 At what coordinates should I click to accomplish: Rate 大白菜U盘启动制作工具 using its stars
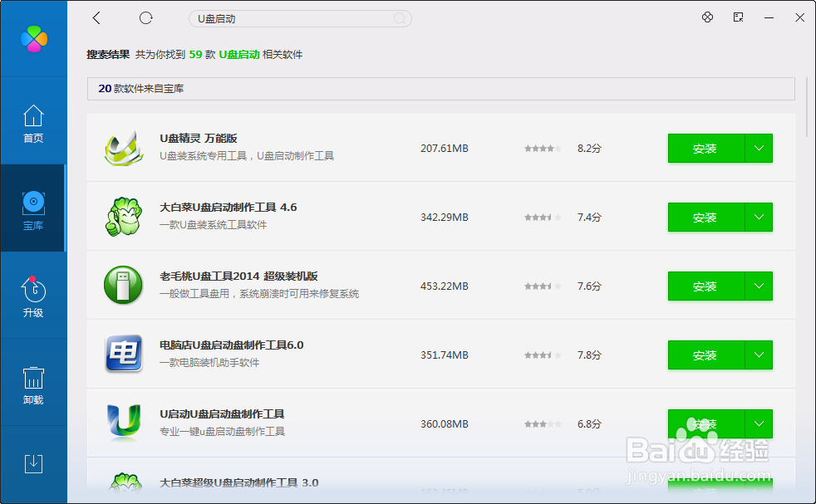pos(543,217)
